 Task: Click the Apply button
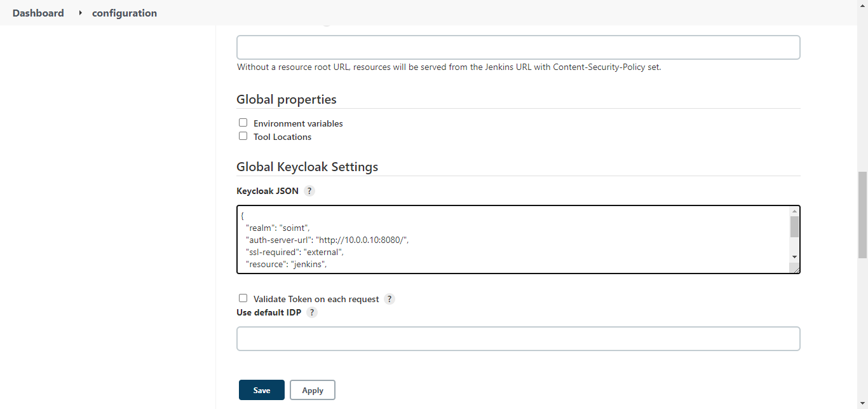click(x=312, y=390)
